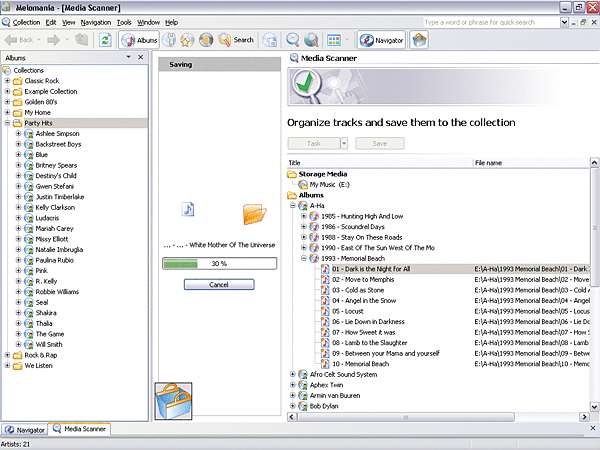The width and height of the screenshot is (600, 450).
Task: Open the Albums view from toolbar
Action: tap(140, 40)
